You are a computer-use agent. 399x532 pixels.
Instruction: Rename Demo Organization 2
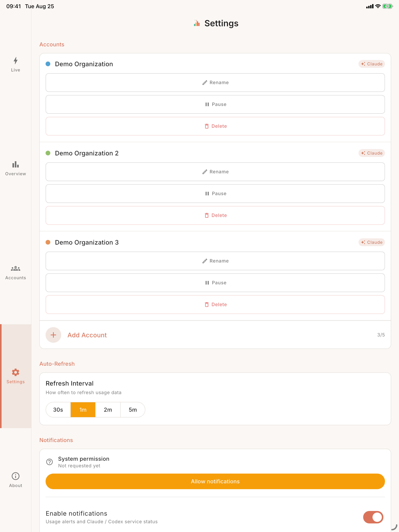(x=215, y=172)
